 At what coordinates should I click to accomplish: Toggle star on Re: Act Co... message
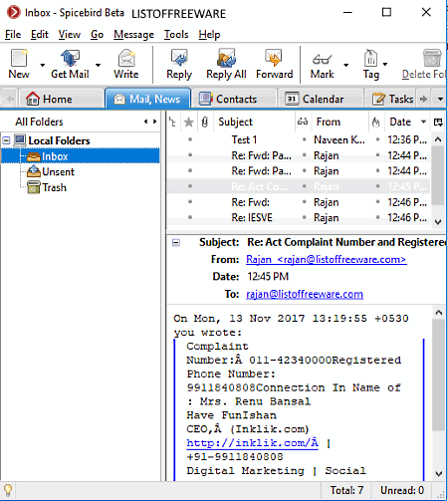coord(190,186)
